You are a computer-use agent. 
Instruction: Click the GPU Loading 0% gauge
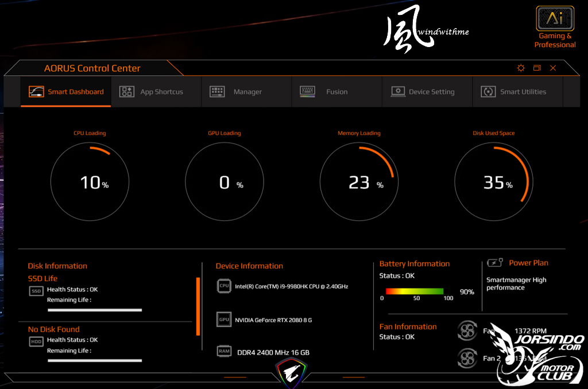click(x=225, y=182)
